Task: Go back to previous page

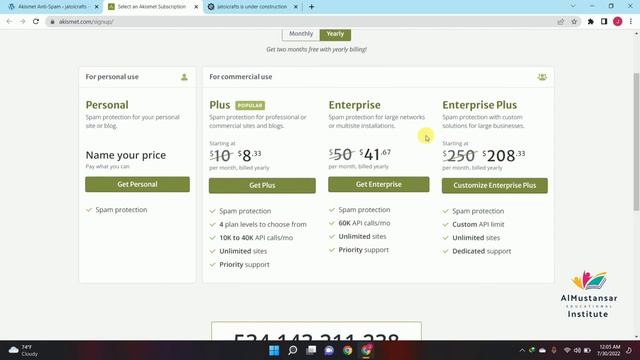Action: tap(9, 22)
